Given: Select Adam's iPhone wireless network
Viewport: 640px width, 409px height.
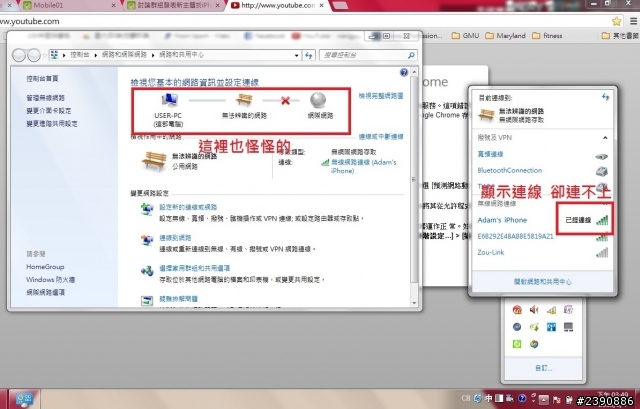Looking at the screenshot, I should coord(542,220).
